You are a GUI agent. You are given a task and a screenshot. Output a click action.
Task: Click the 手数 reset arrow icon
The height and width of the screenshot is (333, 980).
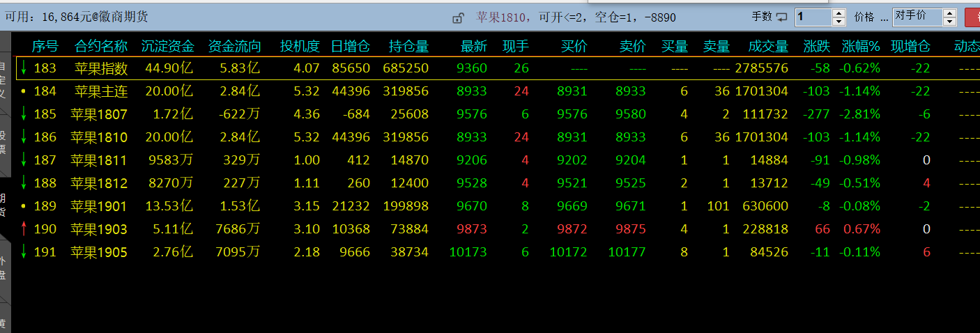pos(782,17)
